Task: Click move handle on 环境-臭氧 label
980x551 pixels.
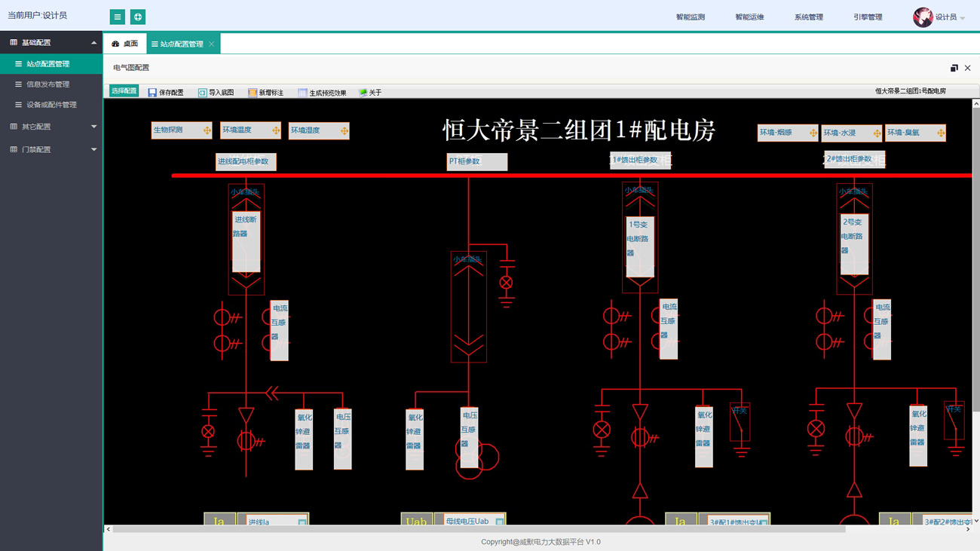Action: click(941, 133)
